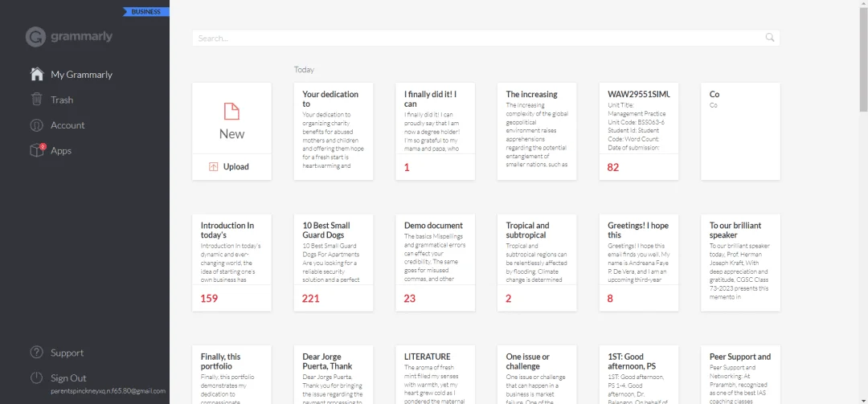Open the Support page
868x404 pixels.
point(67,353)
